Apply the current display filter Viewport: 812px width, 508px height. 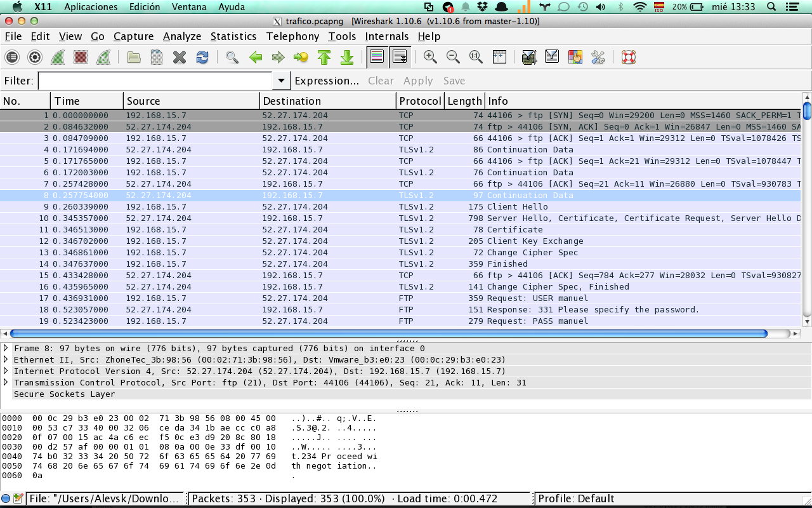coord(418,81)
